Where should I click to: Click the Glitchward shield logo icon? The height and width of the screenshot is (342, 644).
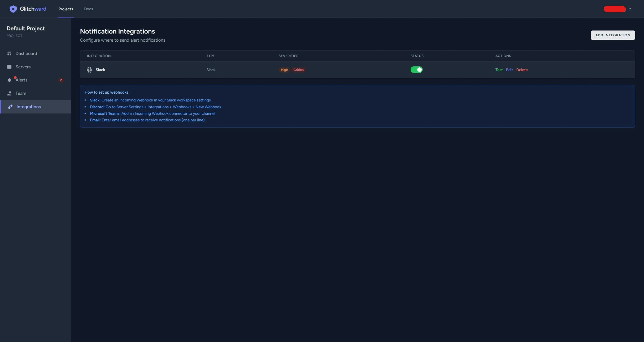pos(13,9)
